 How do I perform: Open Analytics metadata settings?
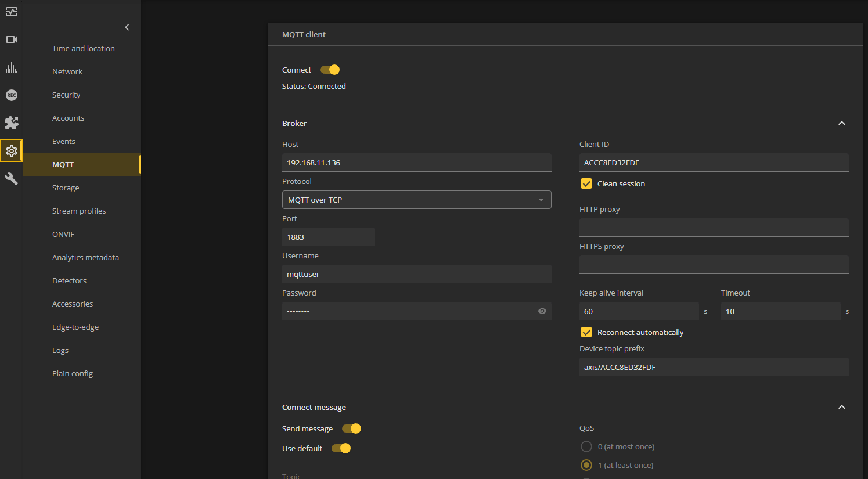point(85,257)
